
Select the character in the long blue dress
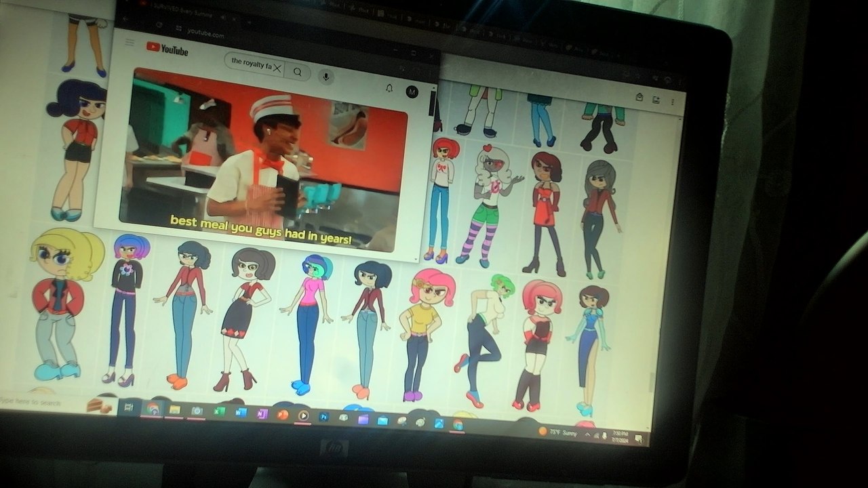[x=589, y=350]
